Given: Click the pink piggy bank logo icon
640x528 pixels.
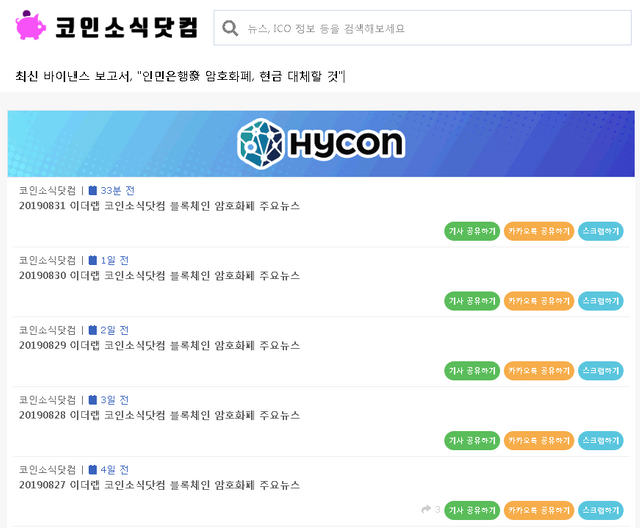Looking at the screenshot, I should point(31,25).
